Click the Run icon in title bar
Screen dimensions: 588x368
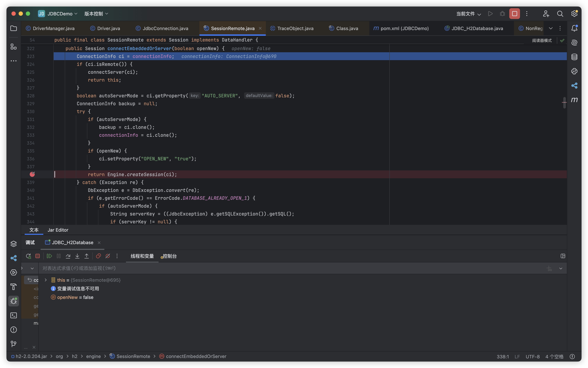pos(490,14)
